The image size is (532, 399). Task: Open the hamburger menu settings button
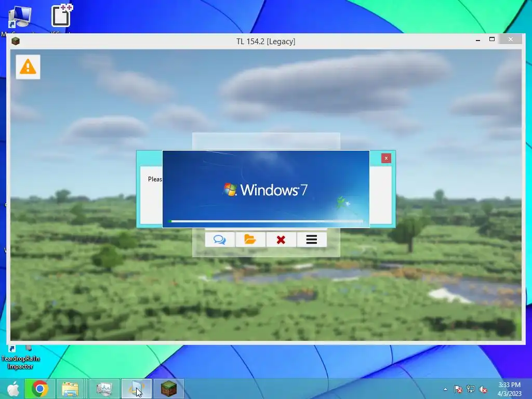(312, 240)
